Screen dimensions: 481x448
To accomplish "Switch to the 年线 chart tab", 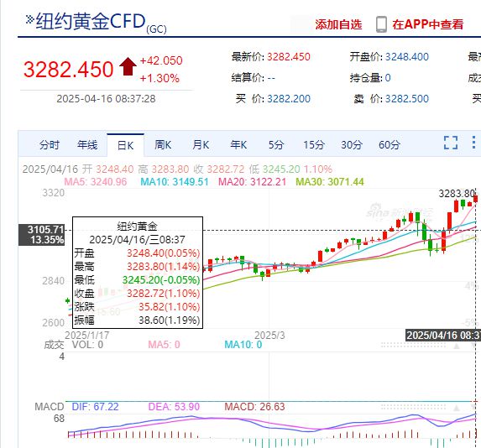I will pyautogui.click(x=87, y=145).
